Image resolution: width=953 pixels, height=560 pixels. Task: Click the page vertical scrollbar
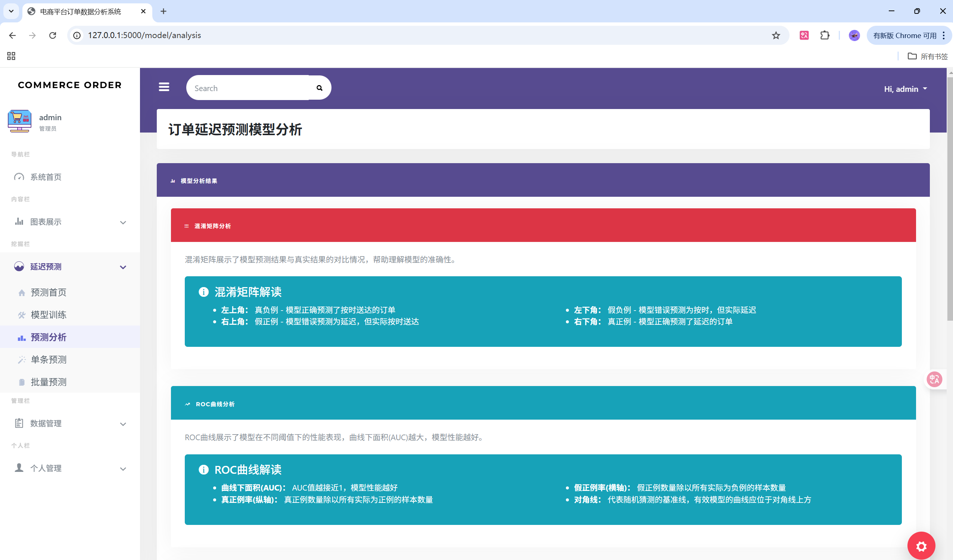click(x=950, y=197)
